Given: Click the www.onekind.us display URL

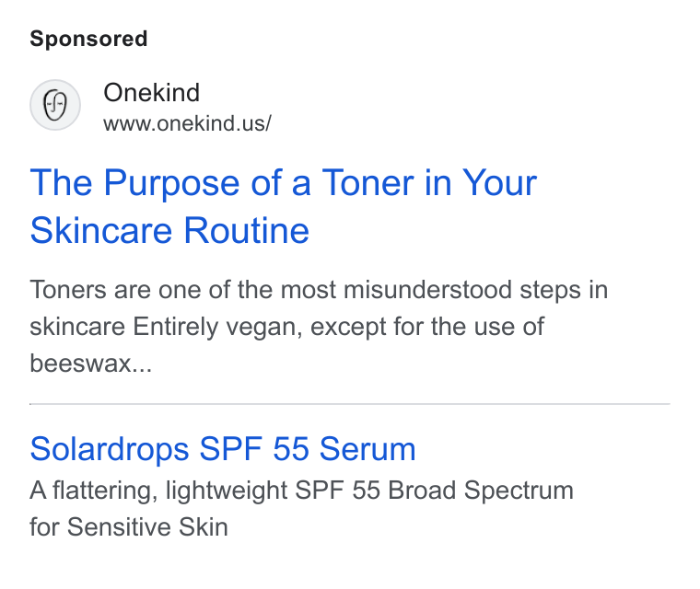Looking at the screenshot, I should 187,123.
